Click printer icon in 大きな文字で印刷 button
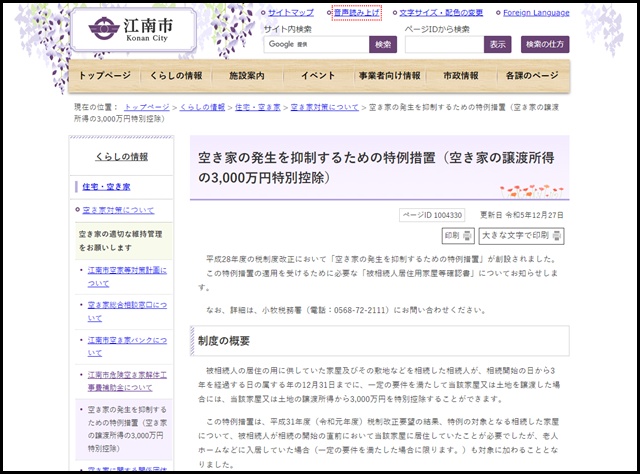This screenshot has height=474, width=640. pos(557,236)
